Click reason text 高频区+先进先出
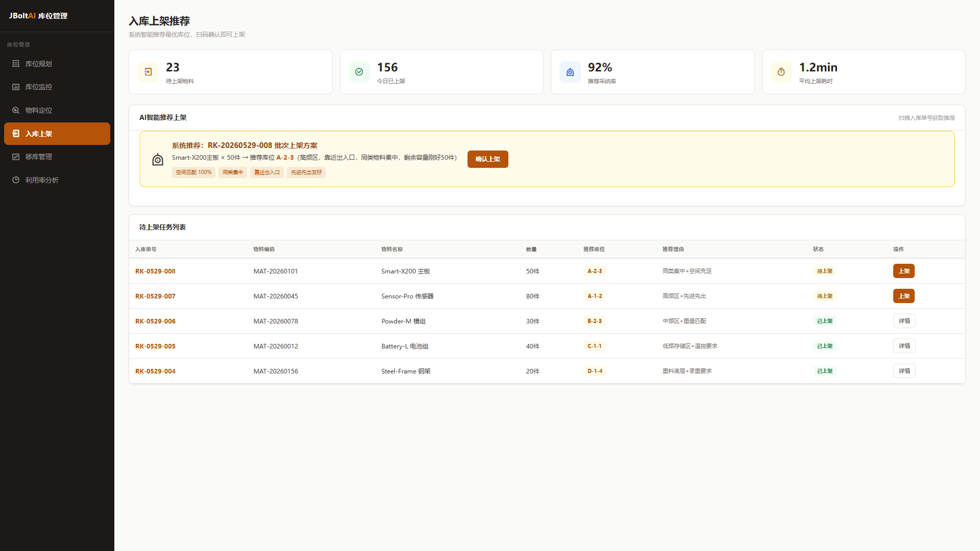This screenshot has height=551, width=980. click(x=684, y=296)
